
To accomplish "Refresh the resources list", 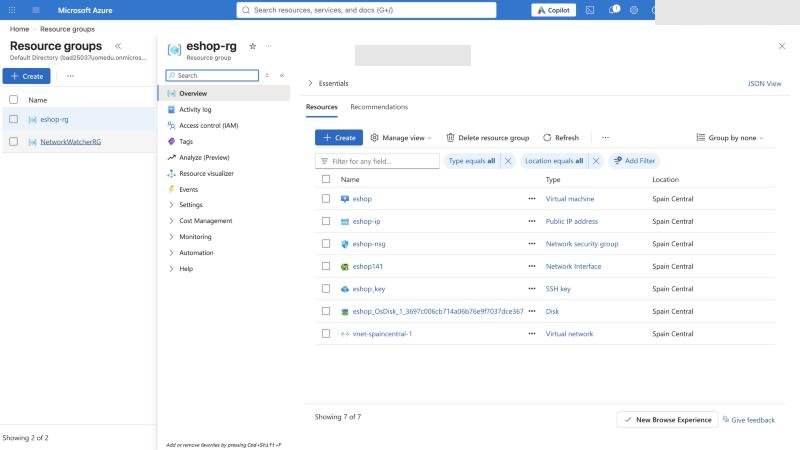I will tap(561, 137).
